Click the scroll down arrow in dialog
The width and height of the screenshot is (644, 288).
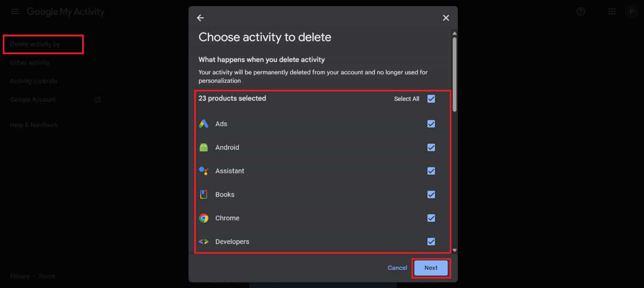(455, 250)
